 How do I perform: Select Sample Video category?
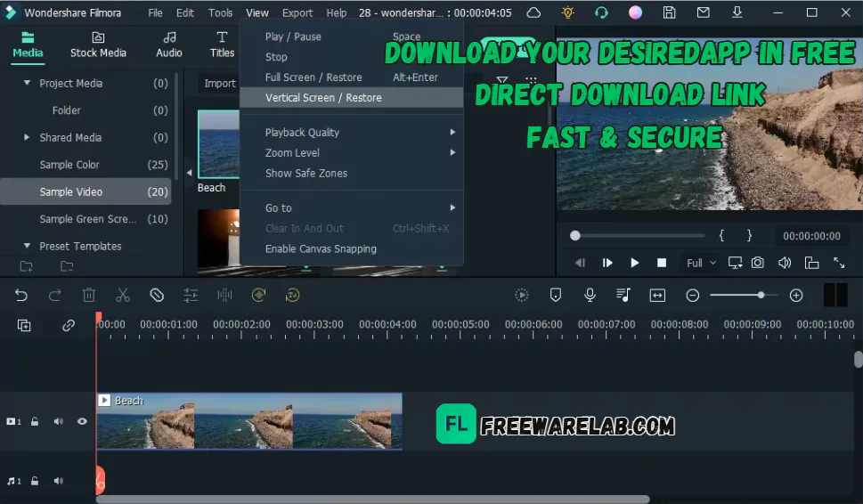(x=85, y=192)
